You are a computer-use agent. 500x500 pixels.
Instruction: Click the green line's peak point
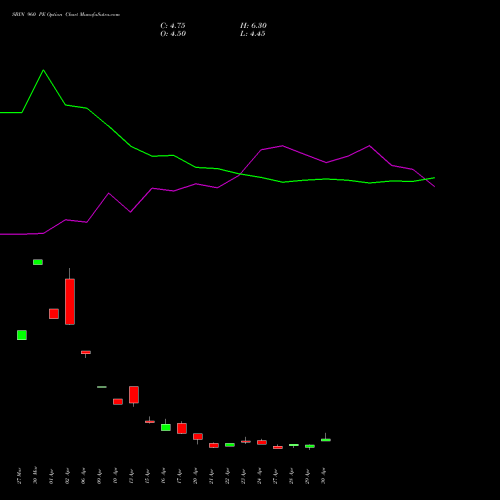tap(43, 70)
